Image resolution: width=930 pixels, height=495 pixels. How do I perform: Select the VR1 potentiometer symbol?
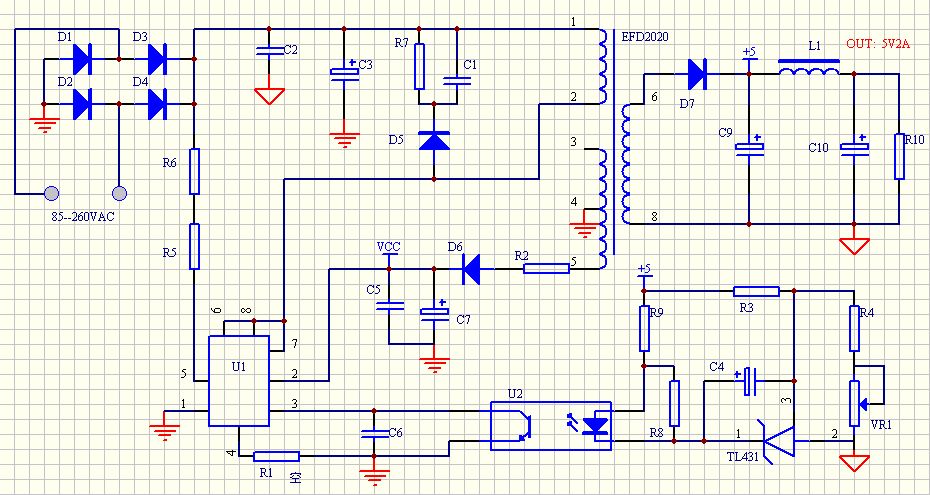[x=855, y=404]
